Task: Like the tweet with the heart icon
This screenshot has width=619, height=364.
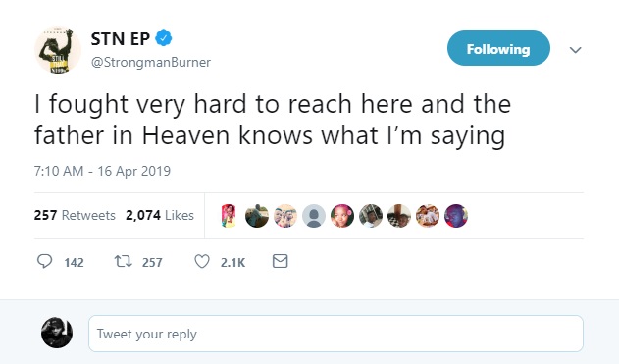Action: pos(202,261)
